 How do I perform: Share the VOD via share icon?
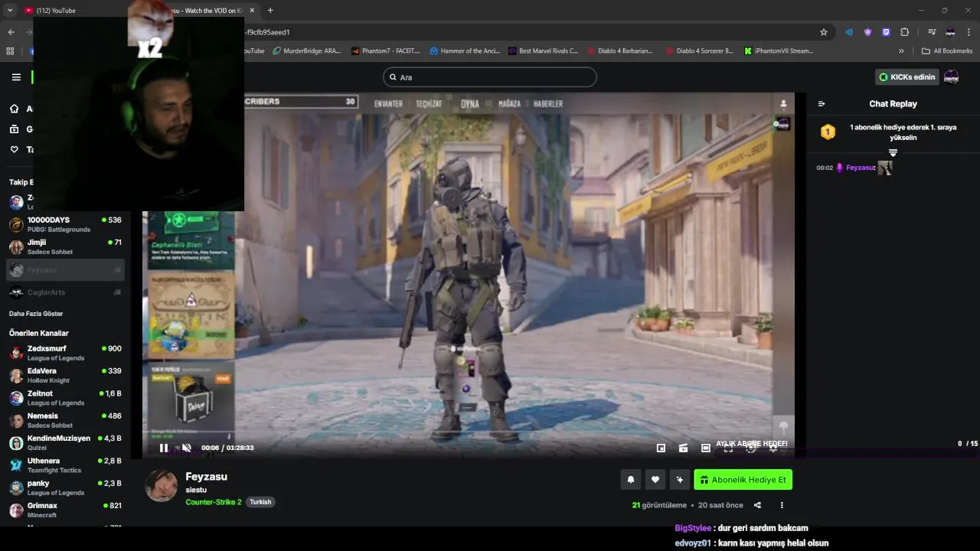click(x=757, y=505)
